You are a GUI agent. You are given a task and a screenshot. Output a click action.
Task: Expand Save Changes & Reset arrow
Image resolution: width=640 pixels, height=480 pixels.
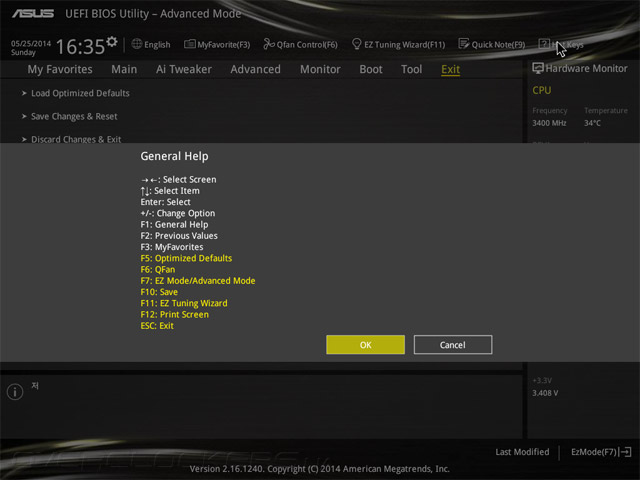(x=24, y=116)
